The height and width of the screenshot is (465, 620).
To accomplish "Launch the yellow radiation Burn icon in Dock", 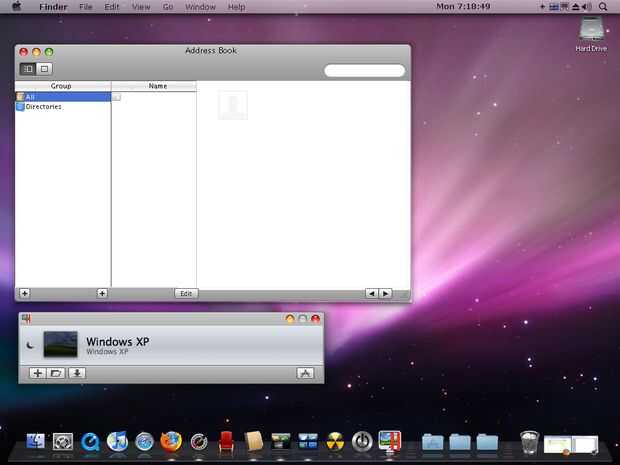I will (x=335, y=441).
